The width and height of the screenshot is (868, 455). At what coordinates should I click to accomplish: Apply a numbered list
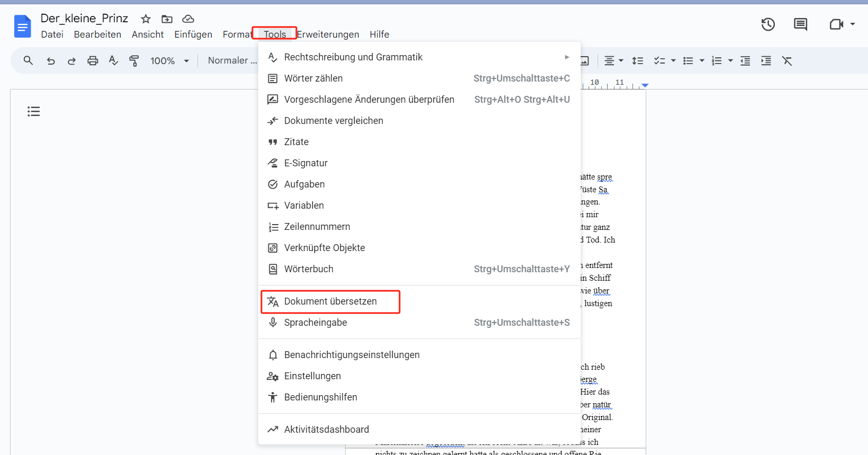click(717, 61)
